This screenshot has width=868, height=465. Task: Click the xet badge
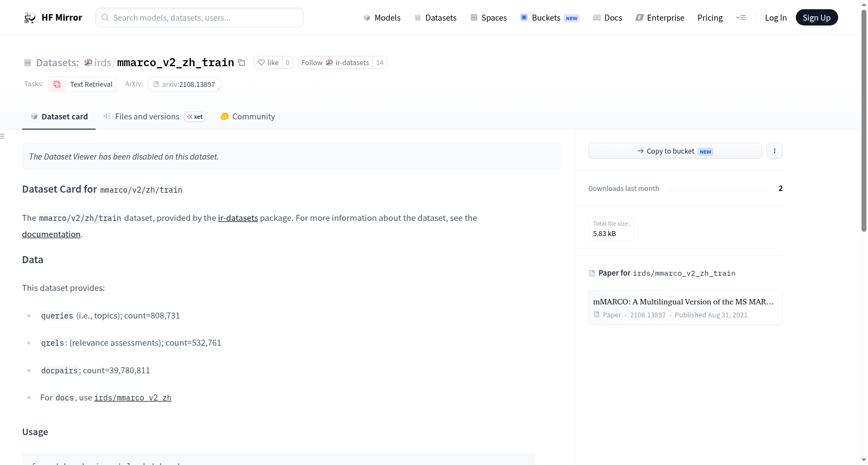[195, 117]
